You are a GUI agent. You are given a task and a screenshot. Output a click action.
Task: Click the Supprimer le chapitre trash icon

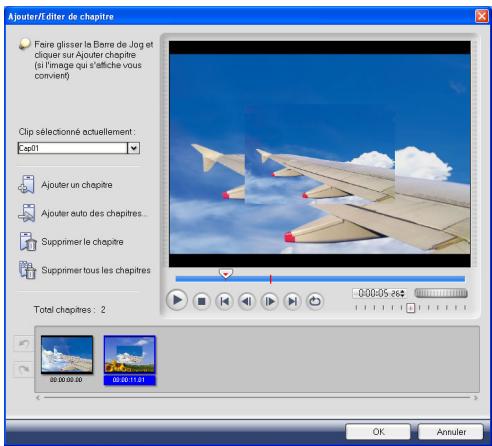click(x=27, y=241)
